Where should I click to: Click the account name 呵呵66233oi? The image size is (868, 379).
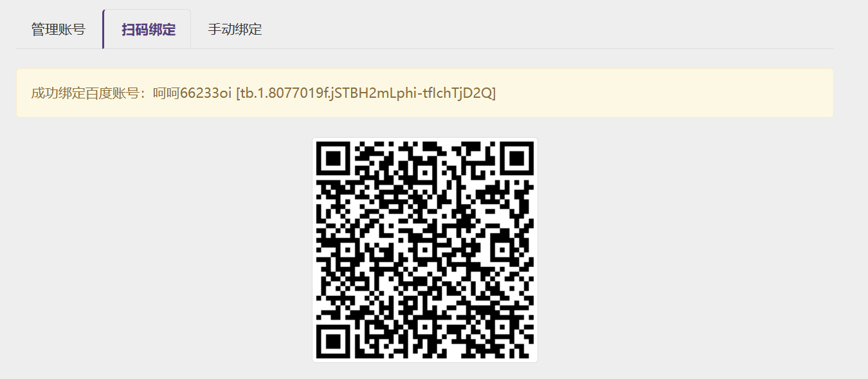click(x=192, y=93)
